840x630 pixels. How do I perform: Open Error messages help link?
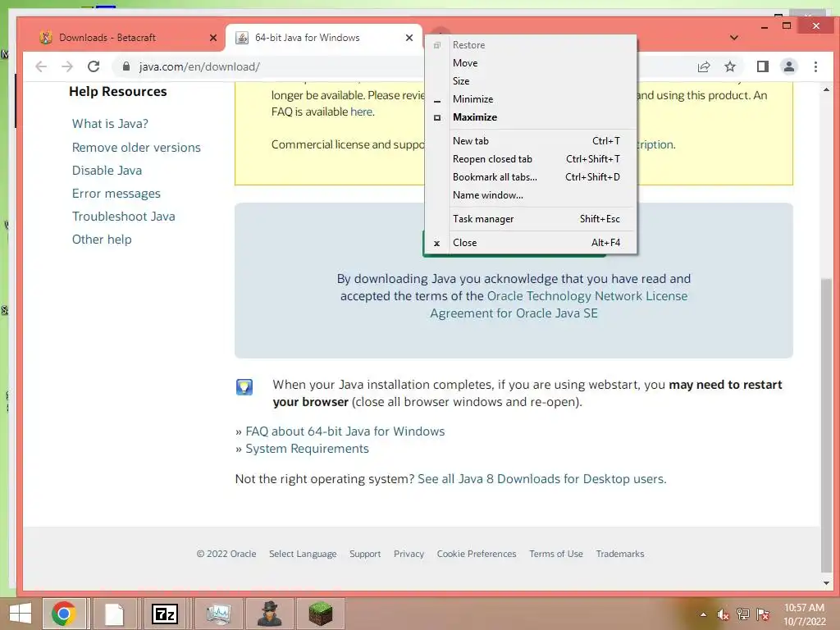point(116,194)
